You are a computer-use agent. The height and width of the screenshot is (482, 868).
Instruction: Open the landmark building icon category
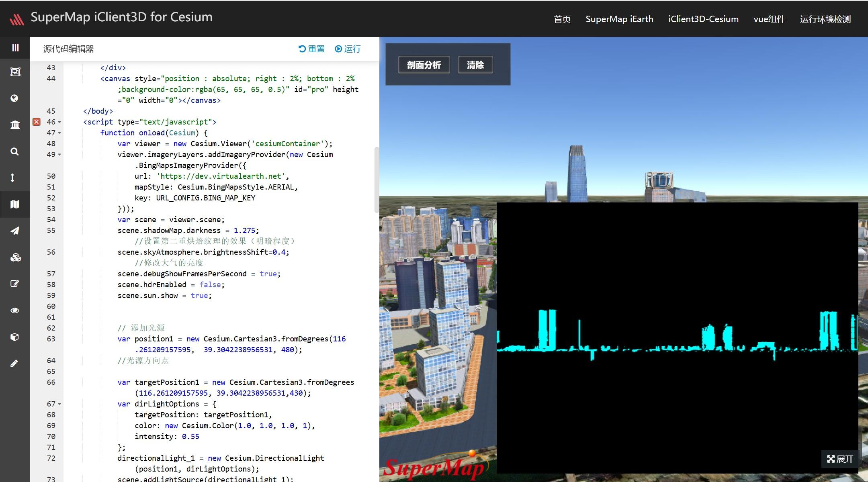[15, 125]
